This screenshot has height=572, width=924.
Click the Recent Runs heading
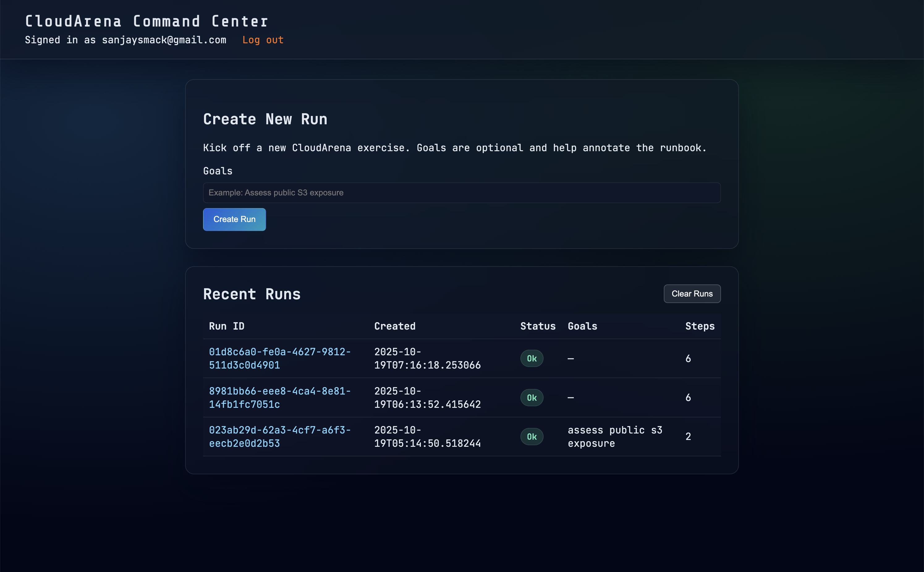point(252,294)
